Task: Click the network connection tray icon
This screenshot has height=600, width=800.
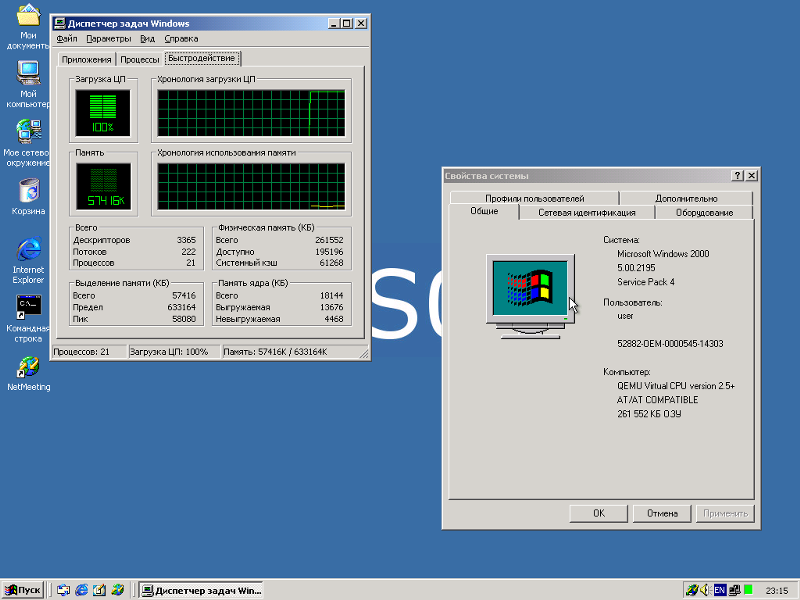Action: (734, 590)
